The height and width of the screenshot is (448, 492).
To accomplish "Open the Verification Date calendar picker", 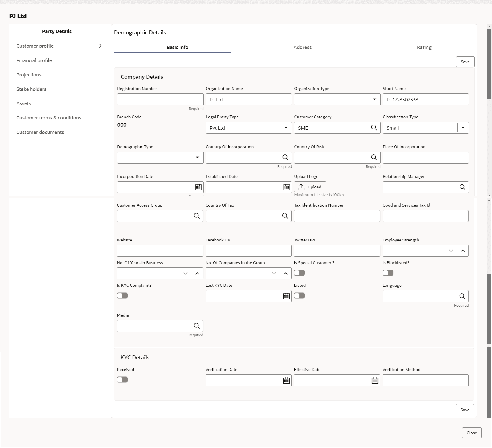I will 286,380.
